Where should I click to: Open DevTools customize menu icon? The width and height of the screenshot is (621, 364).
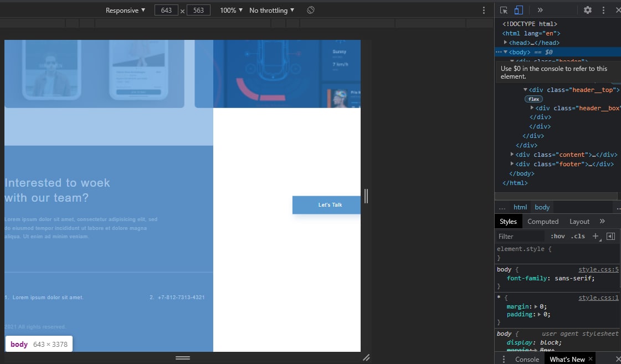tap(603, 11)
